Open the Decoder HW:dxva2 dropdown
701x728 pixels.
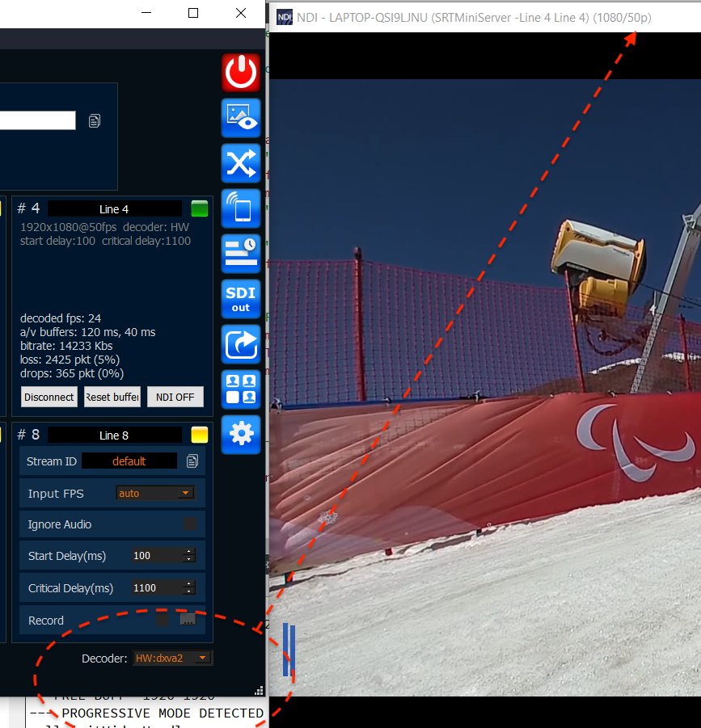[x=172, y=658]
